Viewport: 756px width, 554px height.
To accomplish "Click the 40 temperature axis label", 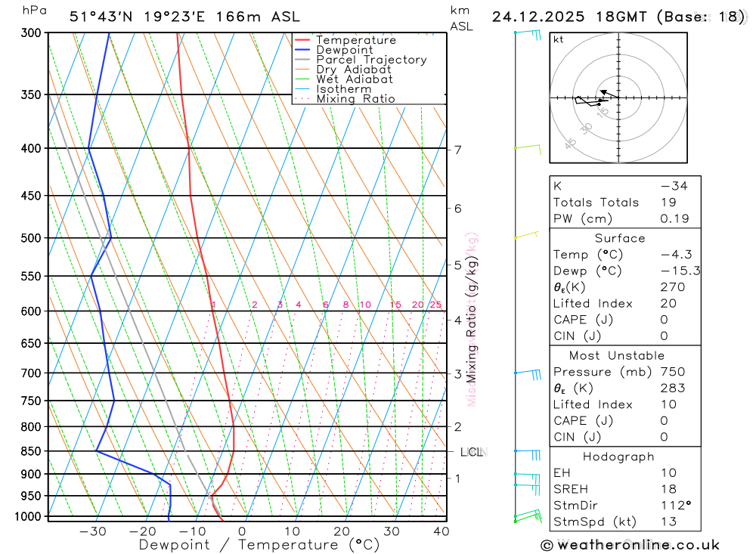I will point(442,531).
